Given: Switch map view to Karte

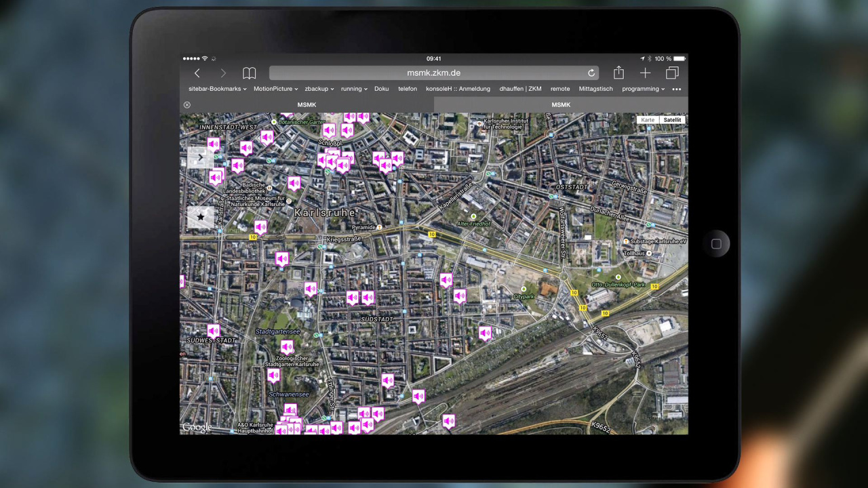Looking at the screenshot, I should click(x=648, y=120).
